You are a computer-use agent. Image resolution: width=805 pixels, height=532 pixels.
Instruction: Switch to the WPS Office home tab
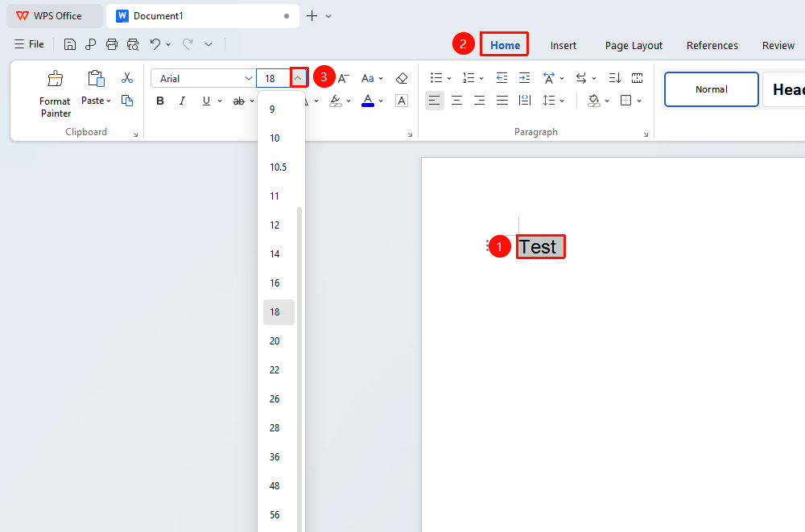pyautogui.click(x=54, y=16)
